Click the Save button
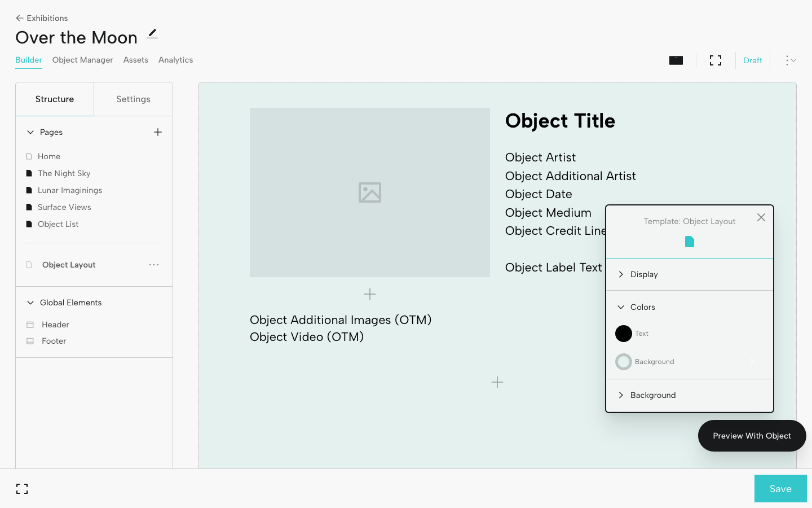Viewport: 812px width, 508px height. (x=780, y=488)
